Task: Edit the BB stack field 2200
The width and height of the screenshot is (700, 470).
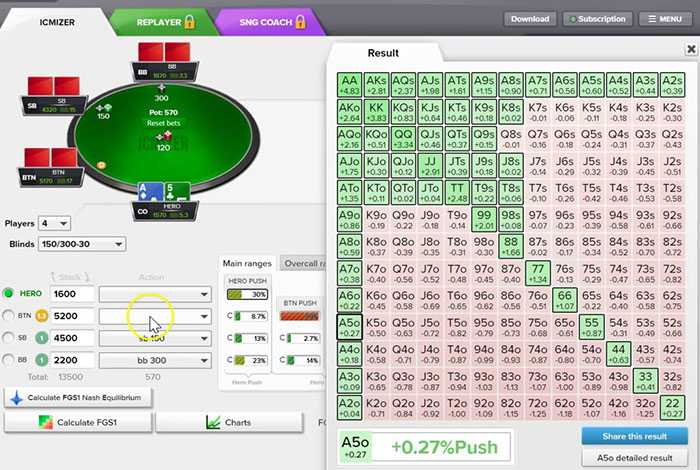Action: click(x=72, y=360)
